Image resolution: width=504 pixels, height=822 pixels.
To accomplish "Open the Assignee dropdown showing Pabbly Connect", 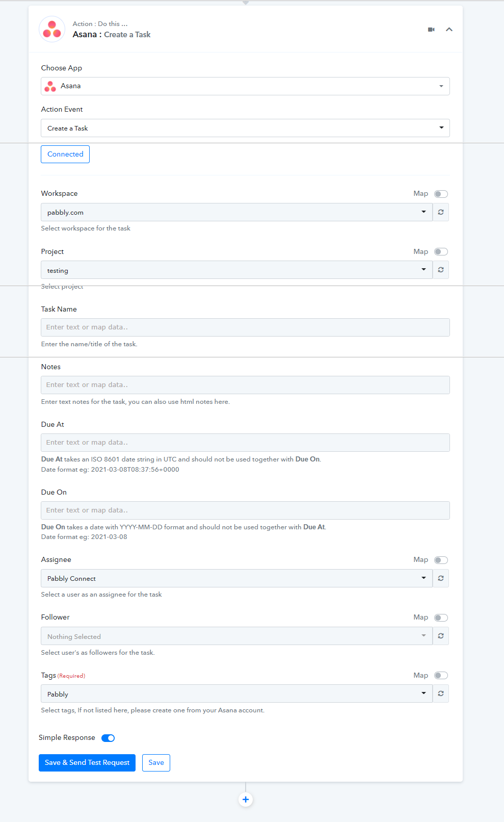I will [x=236, y=578].
